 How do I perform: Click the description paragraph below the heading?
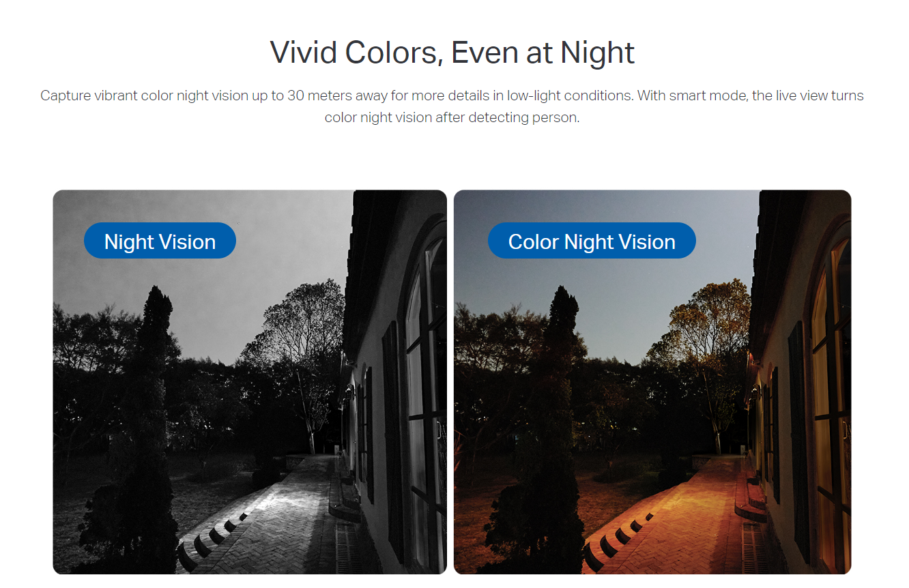point(452,106)
